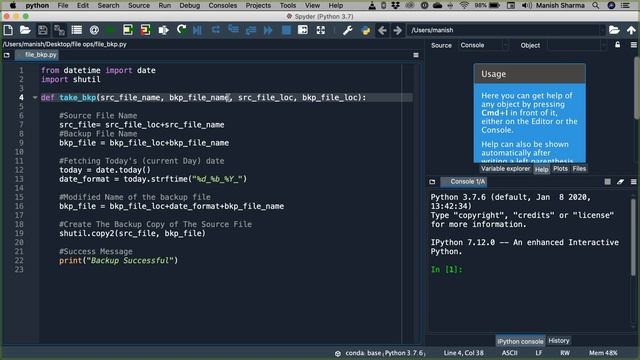640x360 pixels.
Task: Click the IPython console vertical scrollbar
Action: pyautogui.click(x=634, y=237)
